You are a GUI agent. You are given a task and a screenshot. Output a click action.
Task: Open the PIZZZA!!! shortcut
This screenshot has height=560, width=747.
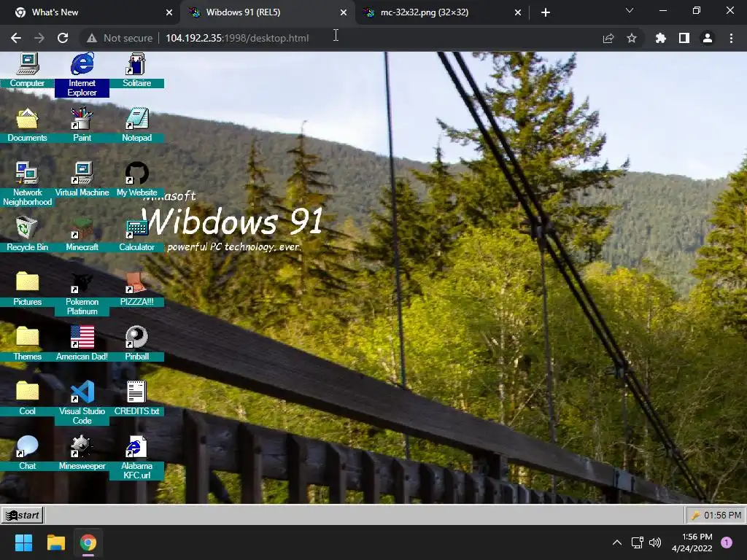pyautogui.click(x=136, y=289)
